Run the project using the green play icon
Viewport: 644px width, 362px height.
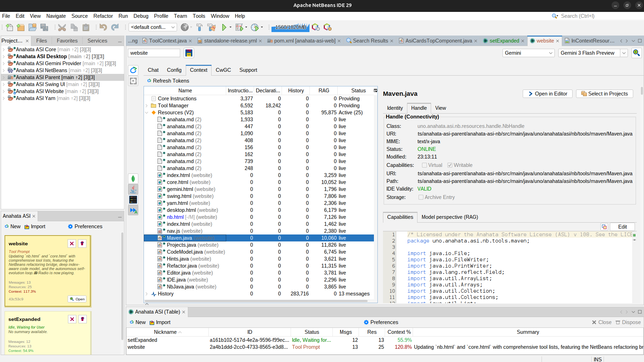pyautogui.click(x=224, y=27)
